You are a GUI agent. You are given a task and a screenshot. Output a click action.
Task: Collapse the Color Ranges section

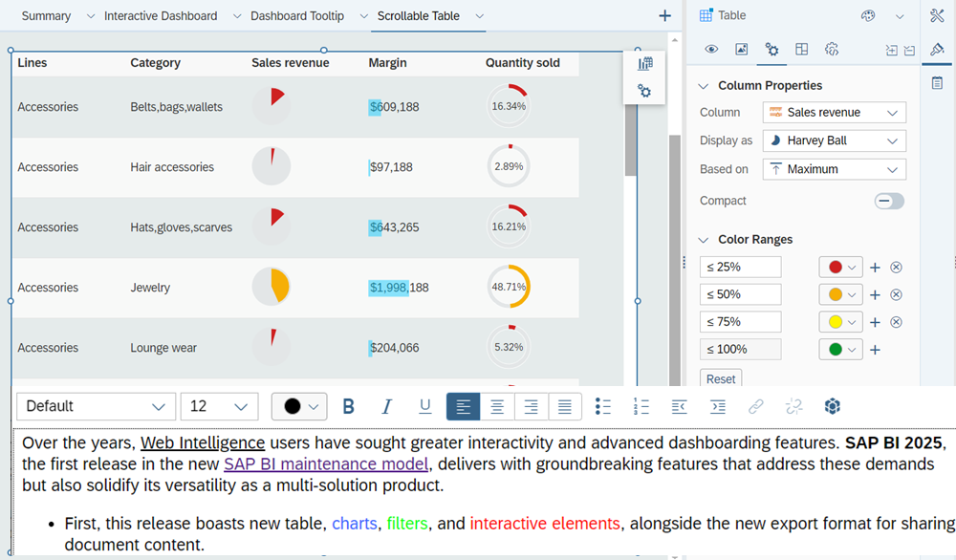tap(704, 240)
